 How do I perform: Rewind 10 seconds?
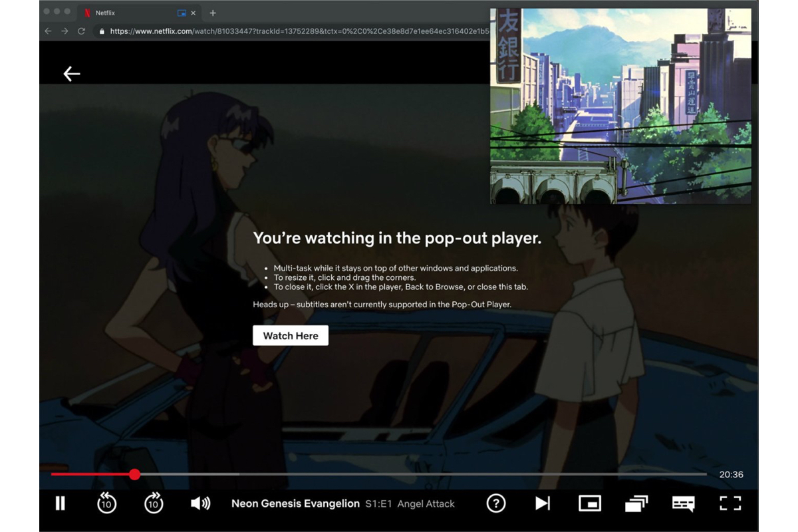pos(106,503)
